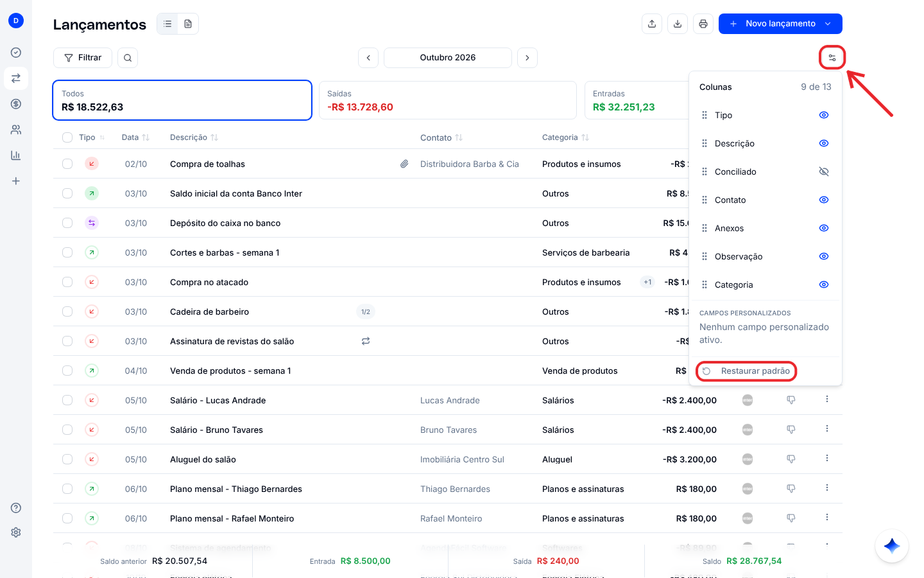Click the Filtrar button
This screenshot has width=924, height=578.
83,58
